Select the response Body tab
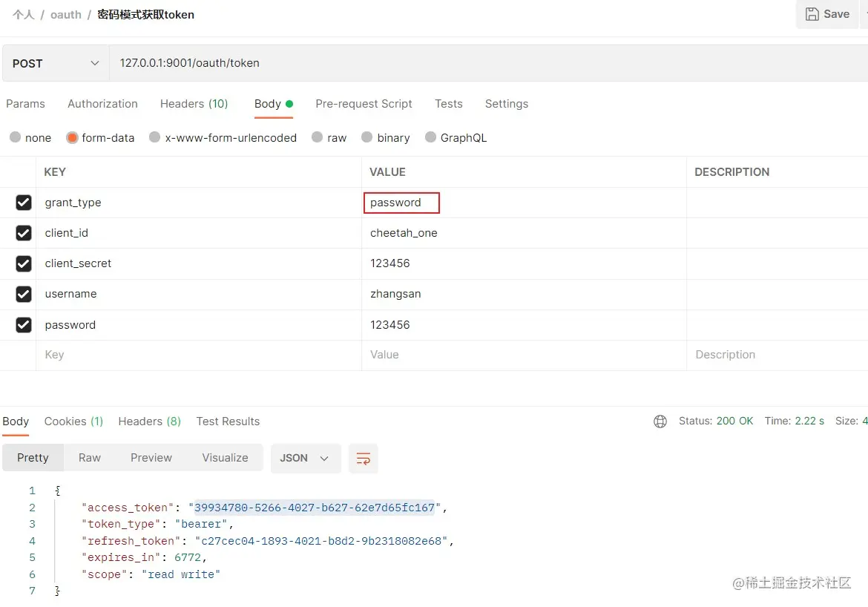 (16, 421)
